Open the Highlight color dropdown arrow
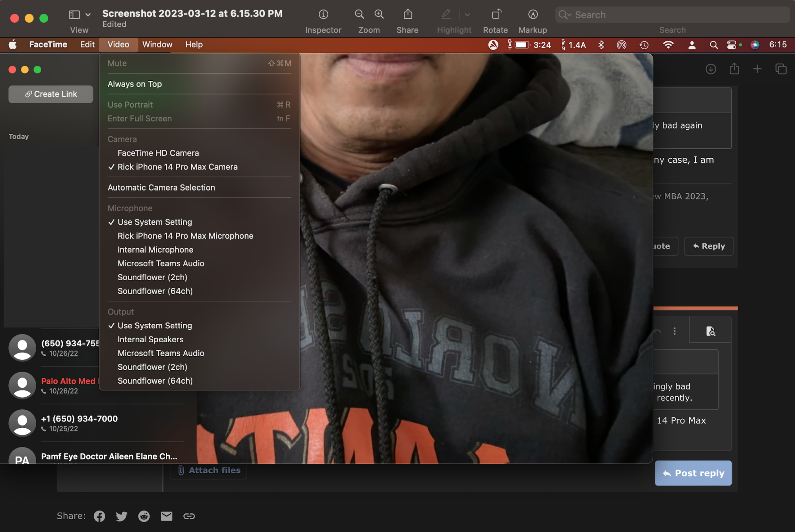 click(x=467, y=15)
